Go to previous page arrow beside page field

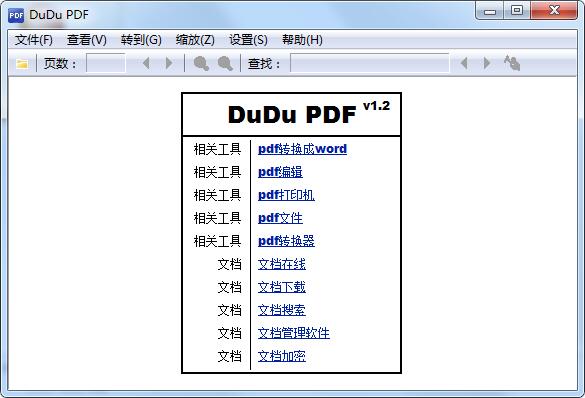146,63
